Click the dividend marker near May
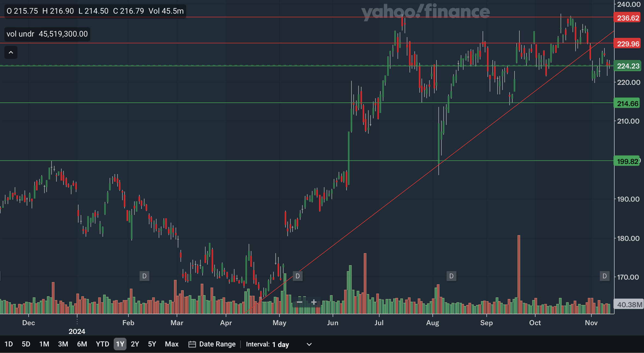Viewport: 644px width, 353px height. click(x=298, y=276)
